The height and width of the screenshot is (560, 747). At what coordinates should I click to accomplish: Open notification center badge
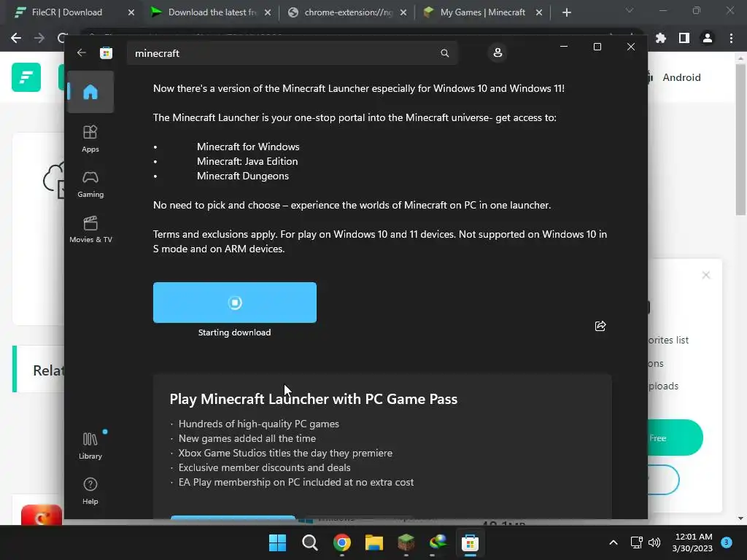click(x=727, y=542)
